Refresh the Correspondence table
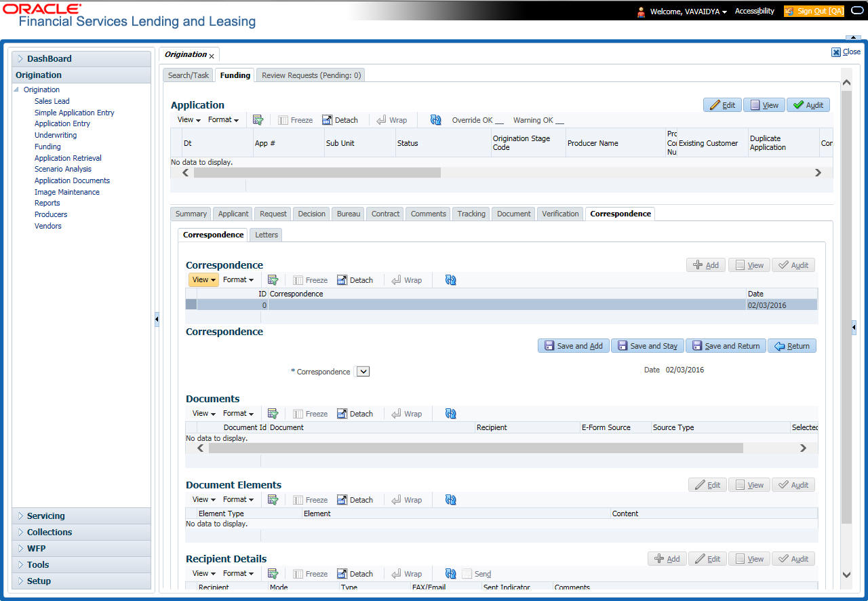Image resolution: width=868 pixels, height=601 pixels. 451,280
